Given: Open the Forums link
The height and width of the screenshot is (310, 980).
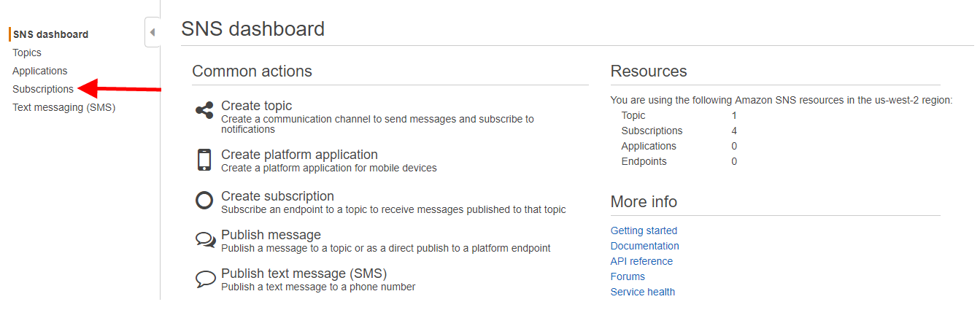Looking at the screenshot, I should point(628,276).
